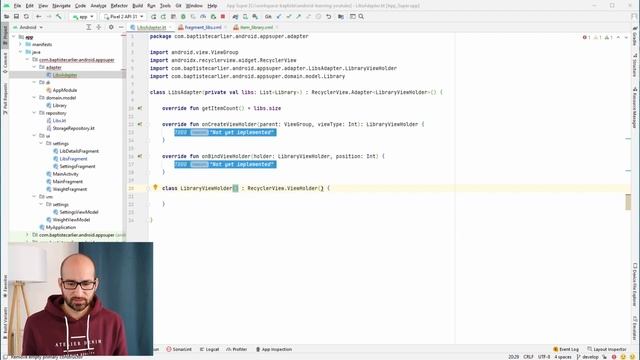Click the red Stop button icon
Viewport: 640px width, 360px height.
[x=223, y=17]
